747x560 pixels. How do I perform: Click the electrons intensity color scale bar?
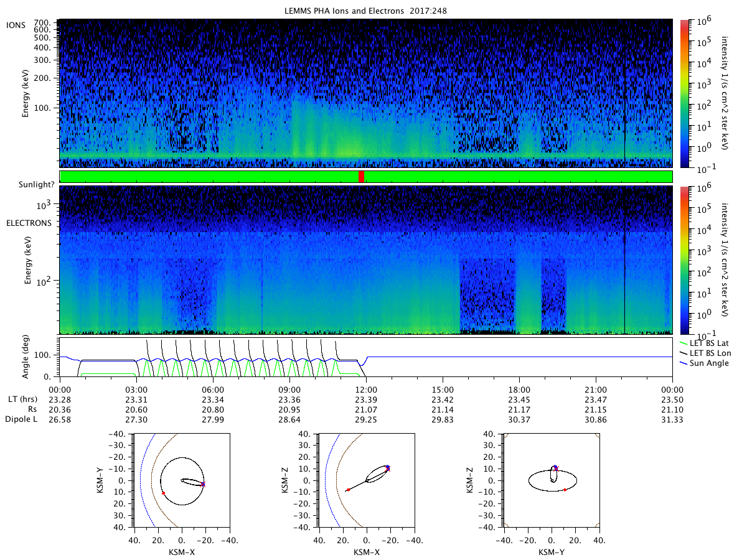684,260
